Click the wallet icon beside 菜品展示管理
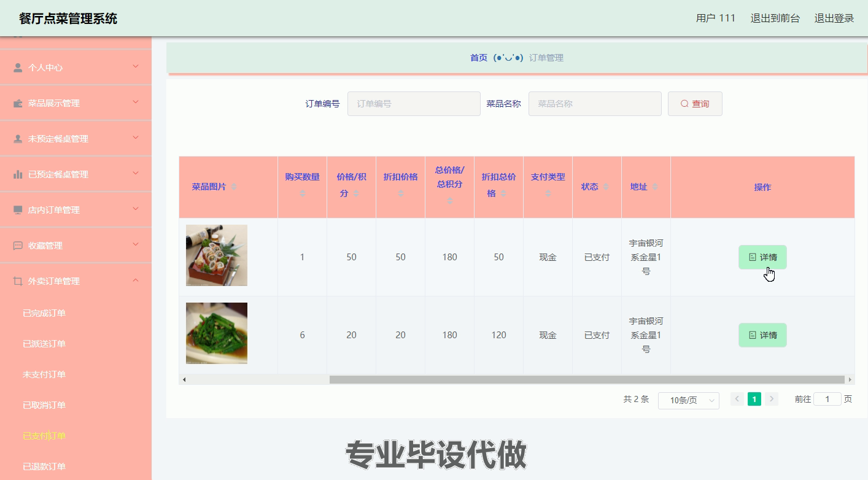This screenshot has width=868, height=480. point(18,103)
